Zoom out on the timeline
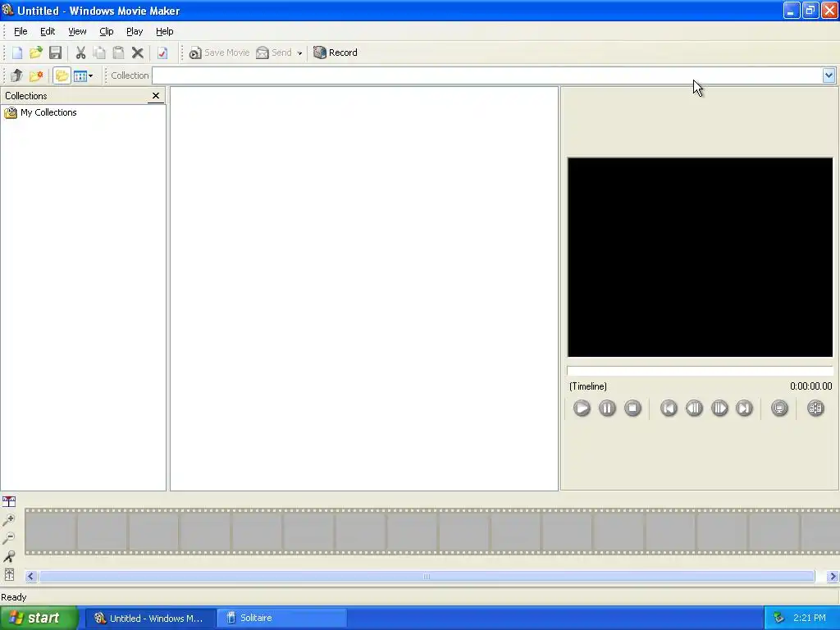840x630 pixels. [x=9, y=538]
